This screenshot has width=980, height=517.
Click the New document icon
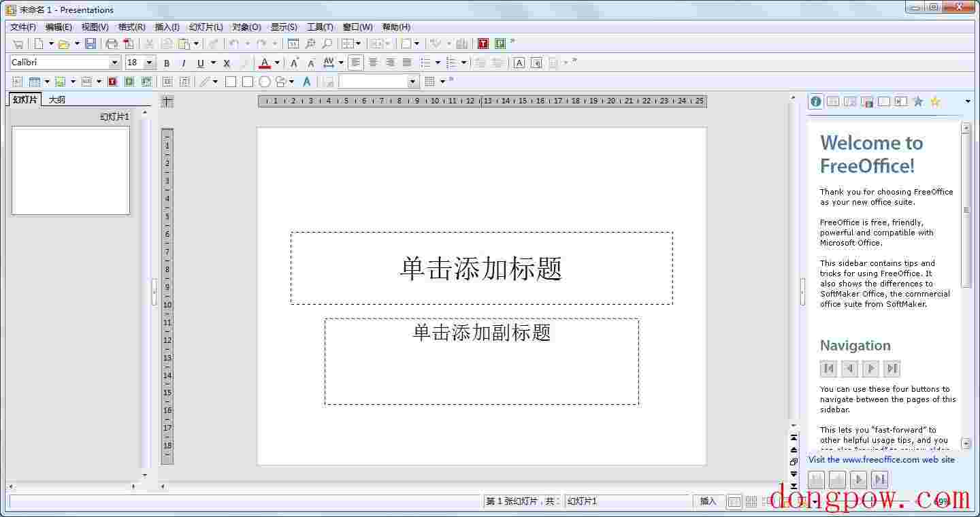39,44
